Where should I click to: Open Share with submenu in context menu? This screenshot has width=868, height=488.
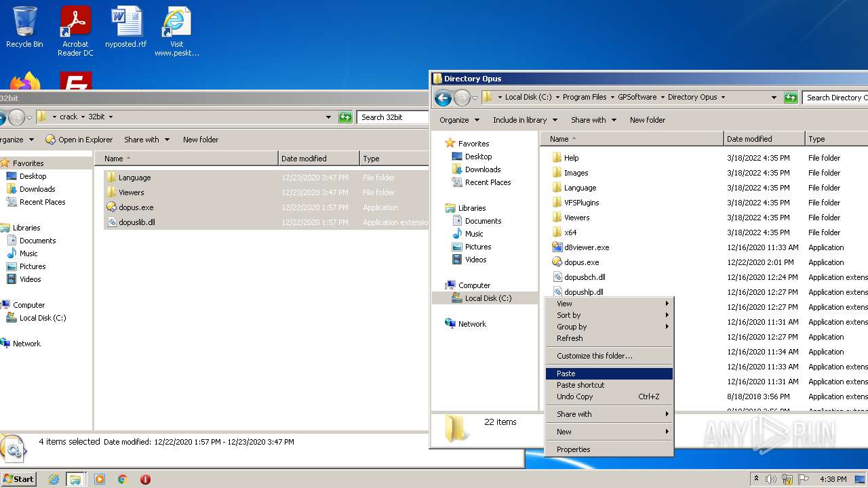click(609, 414)
